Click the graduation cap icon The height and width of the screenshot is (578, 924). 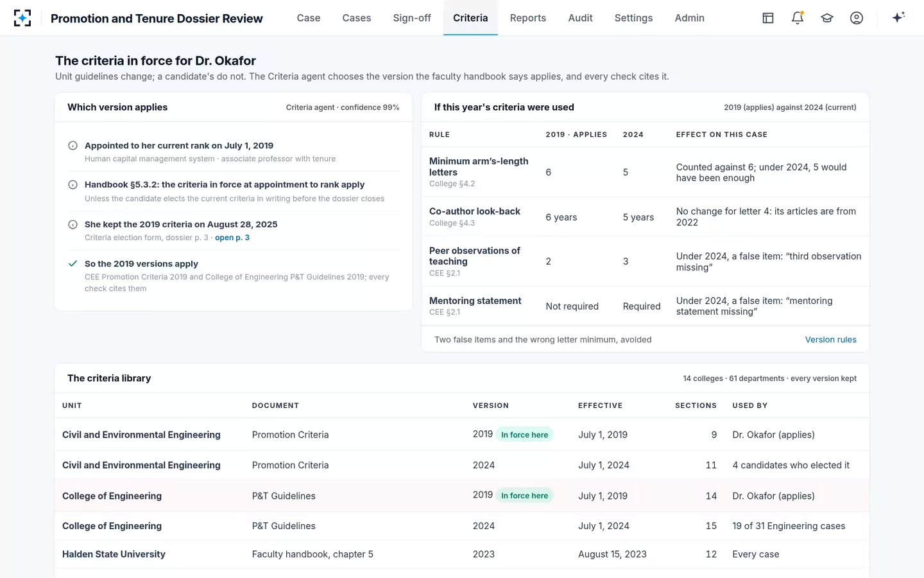[827, 18]
